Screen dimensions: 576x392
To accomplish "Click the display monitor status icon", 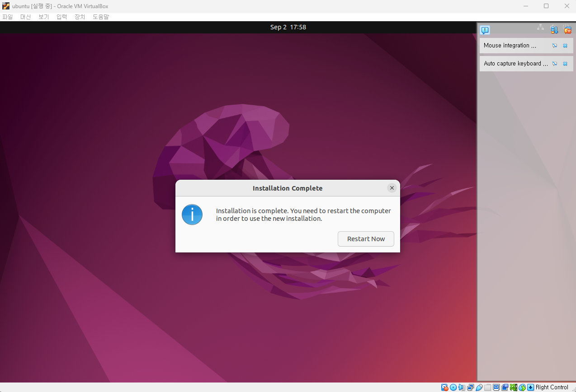I will pyautogui.click(x=496, y=387).
